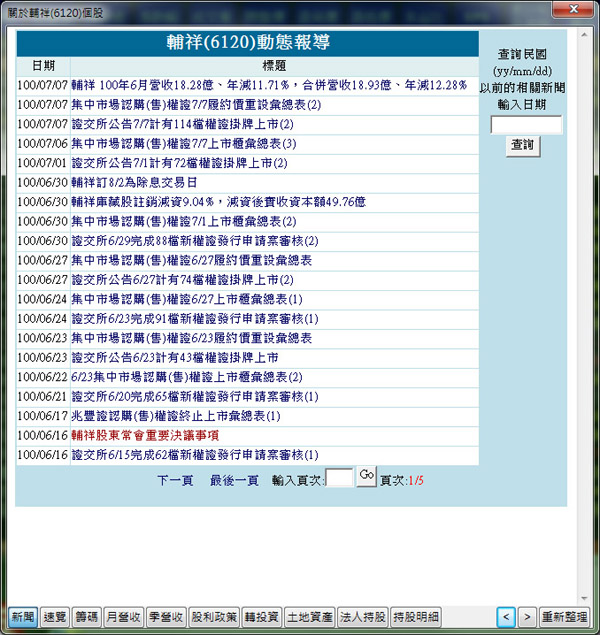Image resolution: width=600 pixels, height=635 pixels.
Task: Open 證交所6/29完成88檔新權證發行申請案審核(2) article
Action: 195,241
